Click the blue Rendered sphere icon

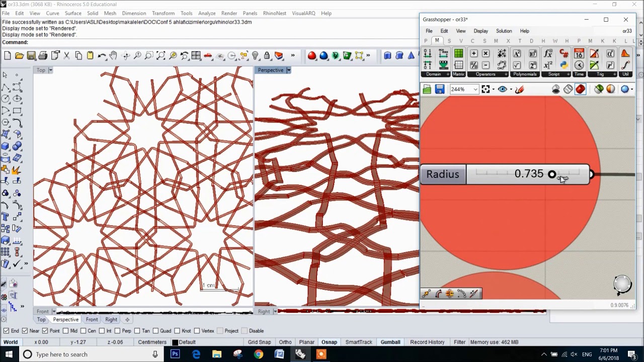[x=324, y=56]
